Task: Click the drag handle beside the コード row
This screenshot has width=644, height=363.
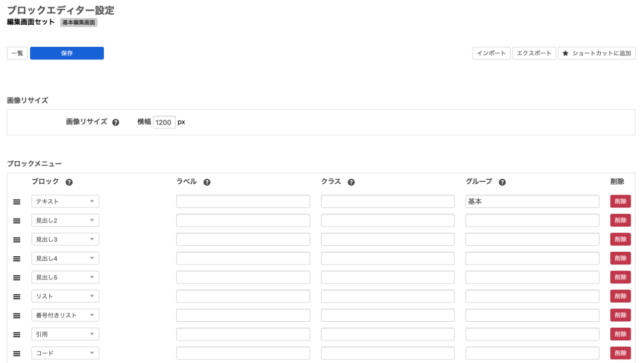Action: tap(17, 352)
